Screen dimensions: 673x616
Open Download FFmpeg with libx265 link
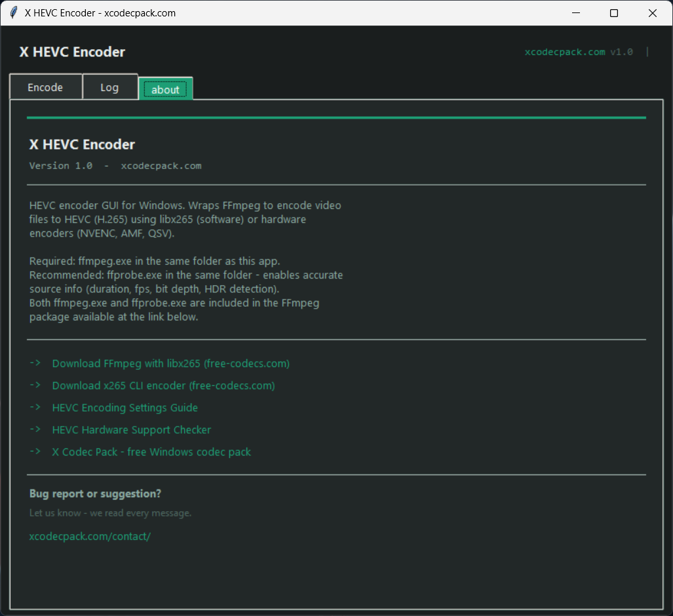click(x=171, y=363)
